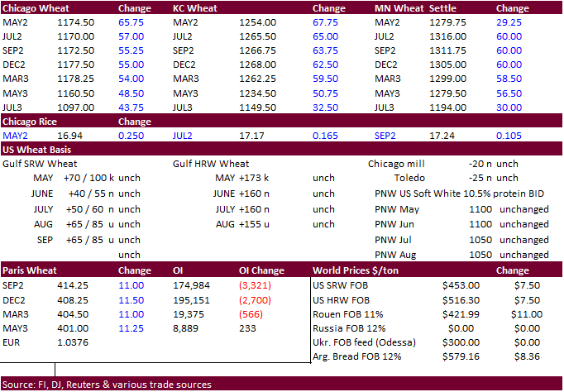Click the Gulf HRW Wheat label
The height and width of the screenshot is (392, 564).
211,164
